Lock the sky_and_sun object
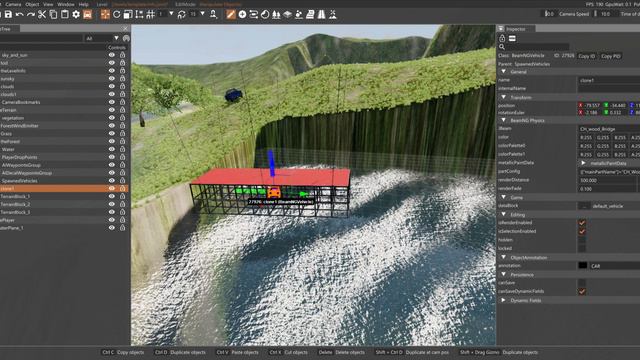The width and height of the screenshot is (640, 360). coord(122,55)
